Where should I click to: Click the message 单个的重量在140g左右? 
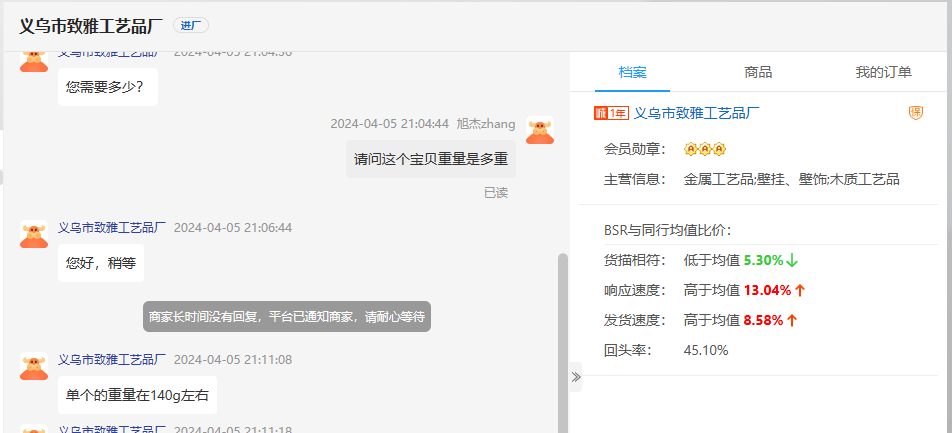137,395
